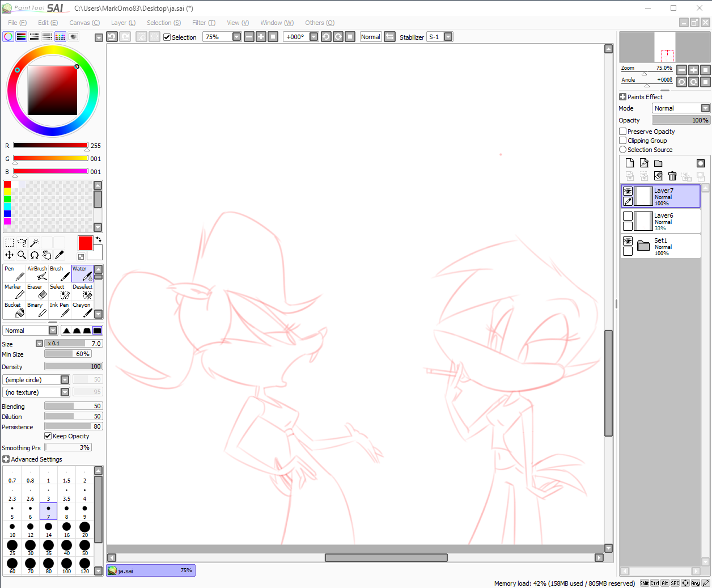This screenshot has width=712, height=588.
Task: Flip the view horizontally
Action: pyautogui.click(x=389, y=37)
